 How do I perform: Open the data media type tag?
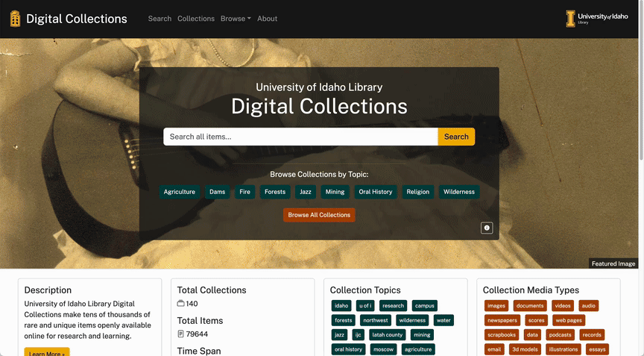pyautogui.click(x=532, y=335)
